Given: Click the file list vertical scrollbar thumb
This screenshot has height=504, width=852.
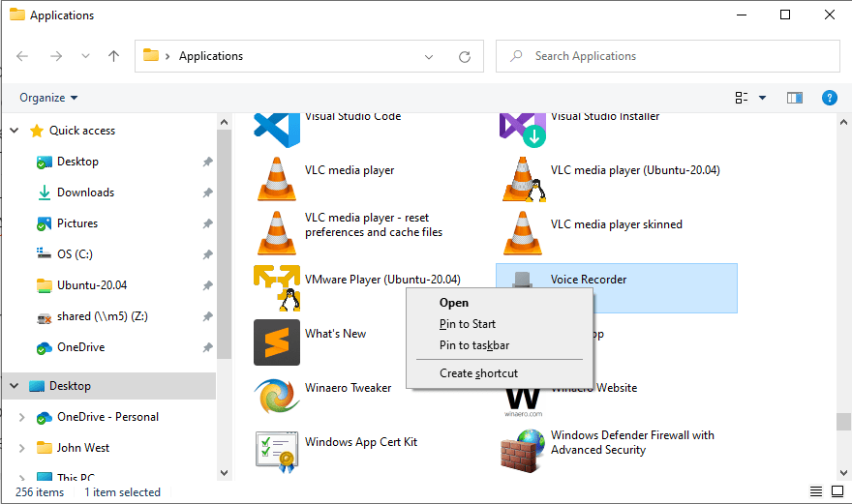Looking at the screenshot, I should click(x=843, y=422).
